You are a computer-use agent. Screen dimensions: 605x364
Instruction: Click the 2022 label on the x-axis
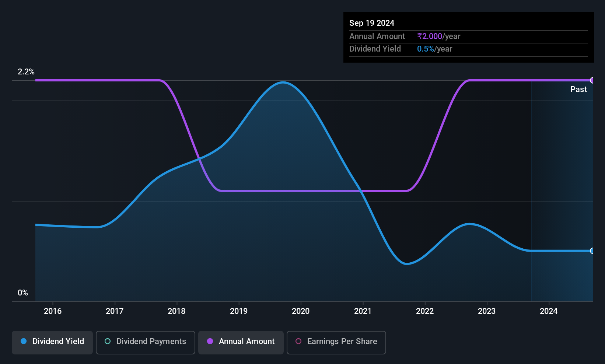(x=425, y=311)
